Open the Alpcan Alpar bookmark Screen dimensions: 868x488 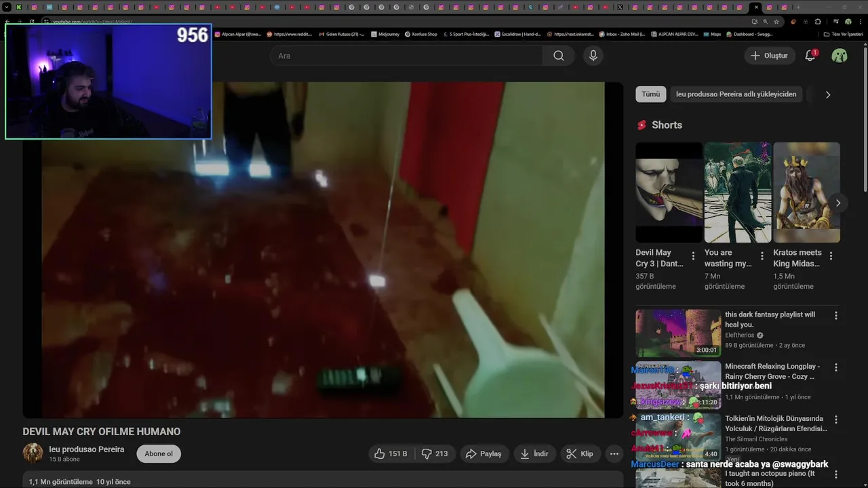click(x=238, y=34)
